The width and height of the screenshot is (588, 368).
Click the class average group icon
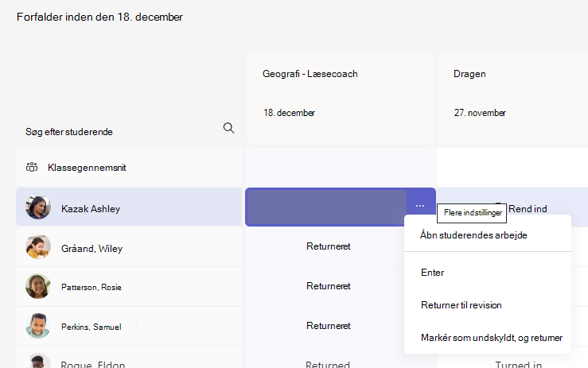32,167
